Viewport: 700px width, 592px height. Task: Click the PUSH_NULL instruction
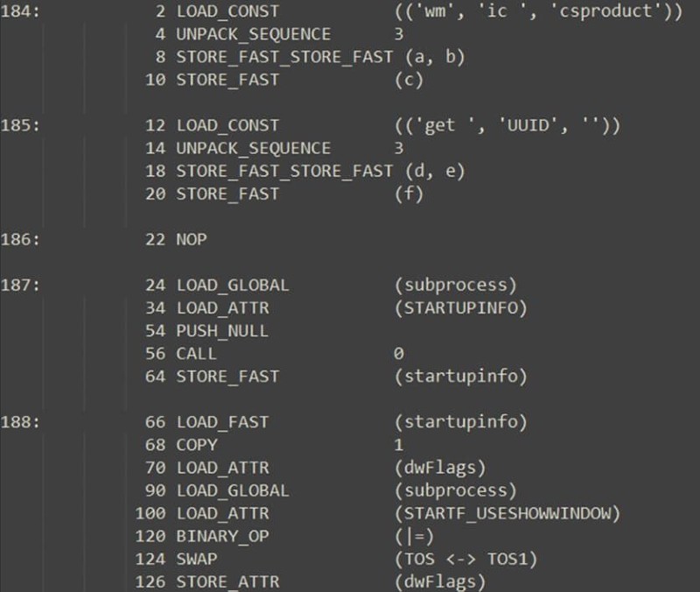coord(222,330)
